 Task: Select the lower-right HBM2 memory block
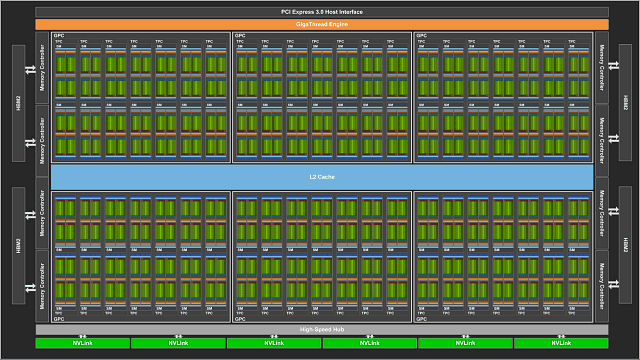625,245
